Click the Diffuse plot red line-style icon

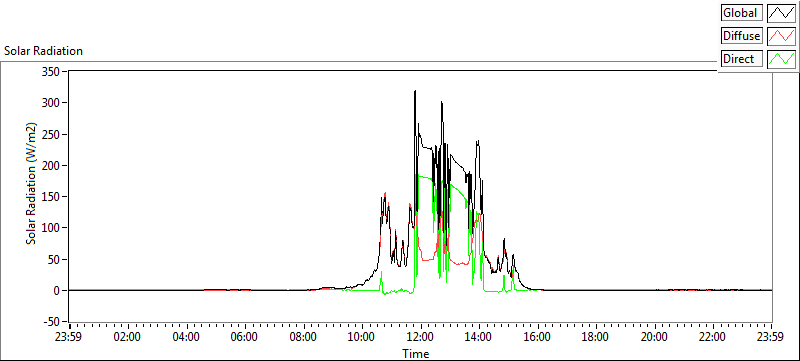click(781, 36)
